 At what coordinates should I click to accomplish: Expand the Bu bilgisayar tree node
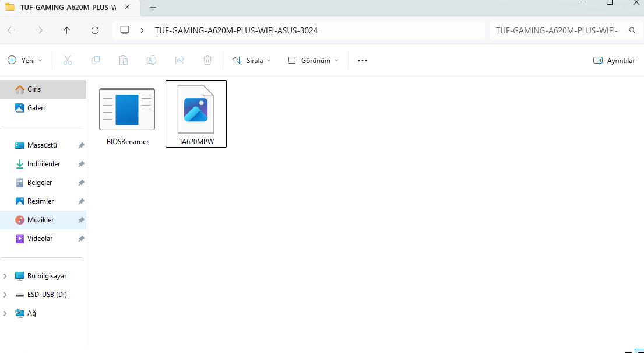pos(5,276)
